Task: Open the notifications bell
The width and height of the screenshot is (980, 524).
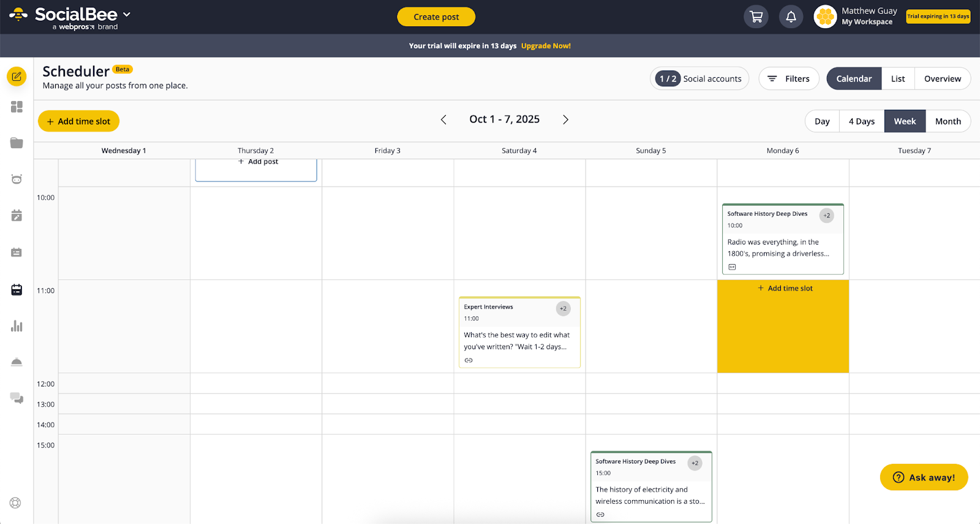Action: pos(791,17)
